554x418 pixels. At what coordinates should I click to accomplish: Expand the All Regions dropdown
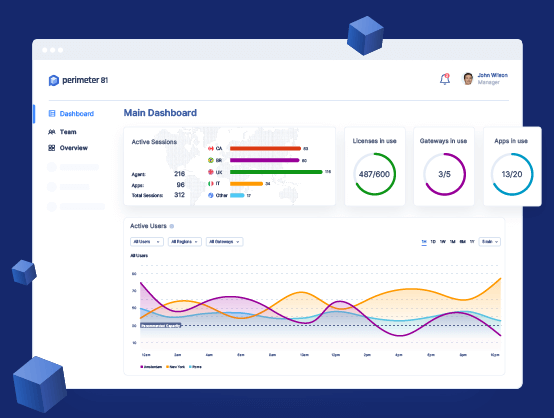pyautogui.click(x=184, y=242)
